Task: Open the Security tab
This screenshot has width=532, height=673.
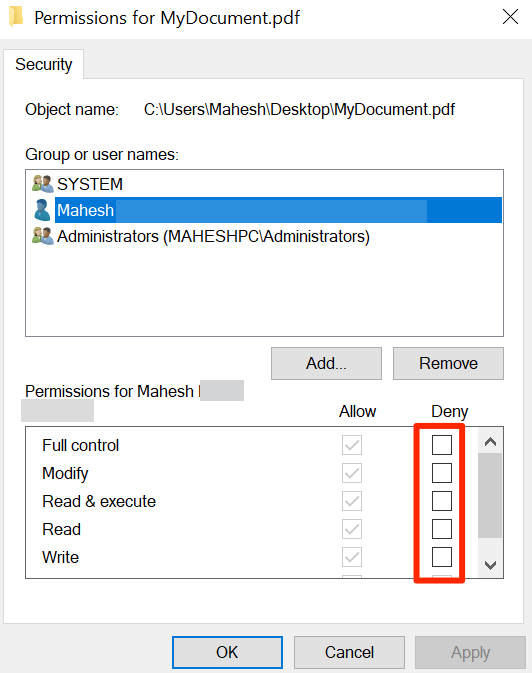Action: pyautogui.click(x=43, y=64)
